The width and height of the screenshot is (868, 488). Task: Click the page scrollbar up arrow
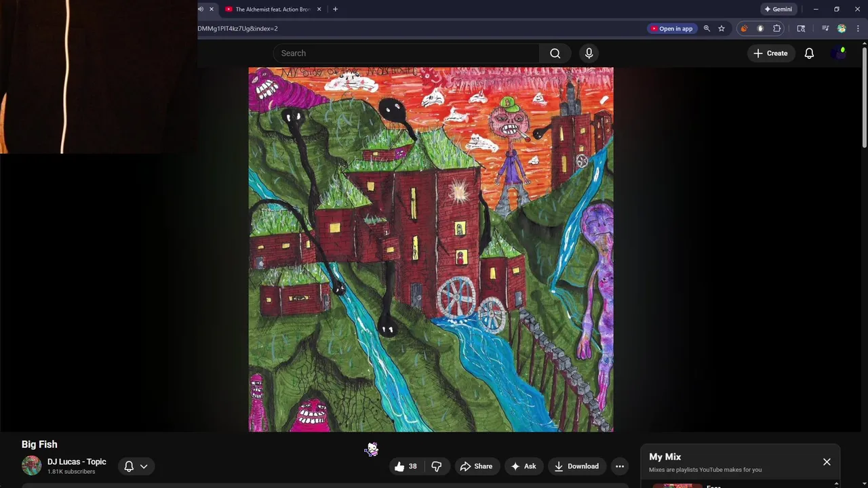(x=865, y=44)
